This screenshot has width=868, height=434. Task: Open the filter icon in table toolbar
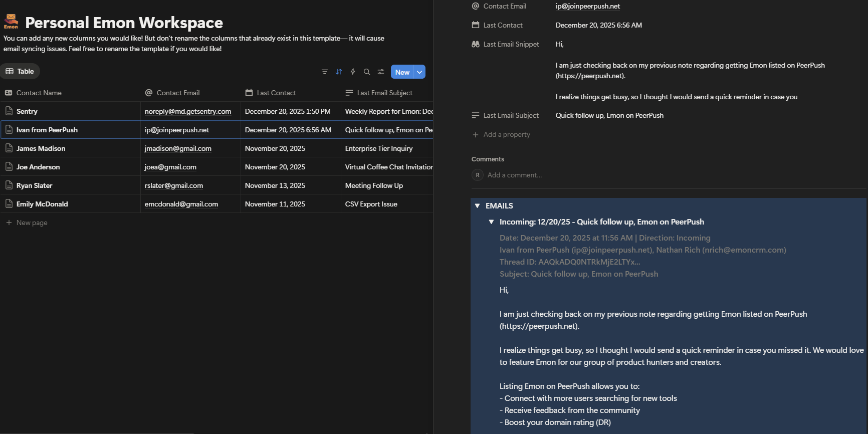325,72
